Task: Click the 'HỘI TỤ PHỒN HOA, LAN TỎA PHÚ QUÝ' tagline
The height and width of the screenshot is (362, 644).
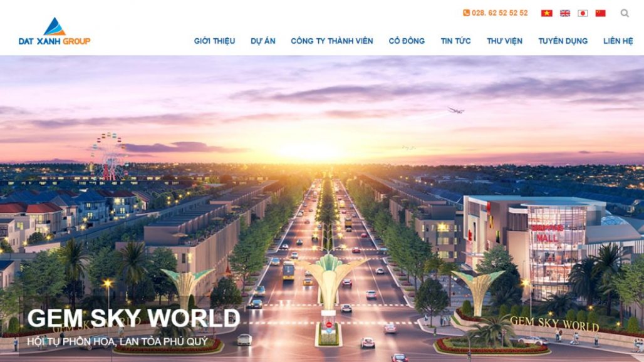Action: tap(118, 341)
